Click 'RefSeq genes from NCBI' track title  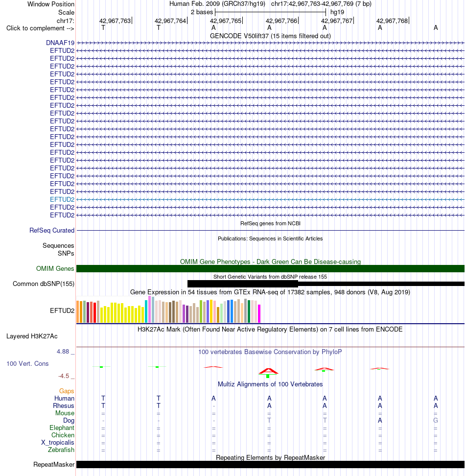(270, 223)
